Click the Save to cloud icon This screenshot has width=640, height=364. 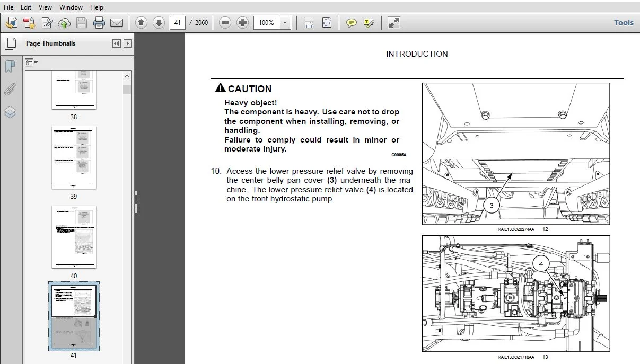[x=64, y=23]
